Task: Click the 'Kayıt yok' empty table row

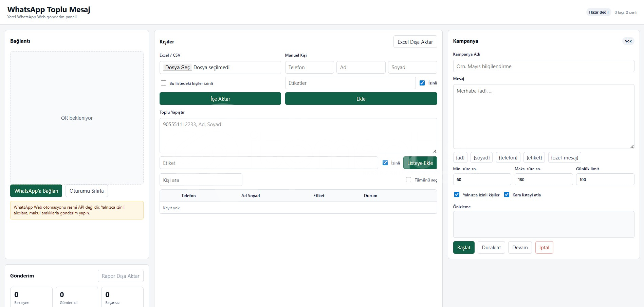Action: click(298, 208)
